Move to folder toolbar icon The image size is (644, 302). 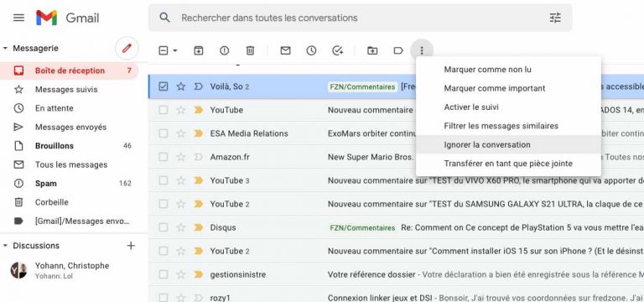pos(372,50)
